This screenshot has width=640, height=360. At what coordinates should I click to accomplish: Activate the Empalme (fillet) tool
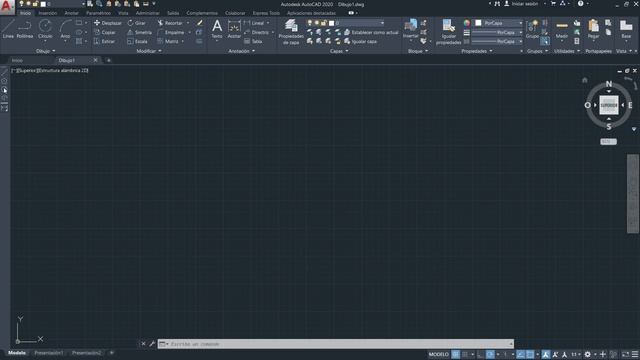[x=171, y=32]
